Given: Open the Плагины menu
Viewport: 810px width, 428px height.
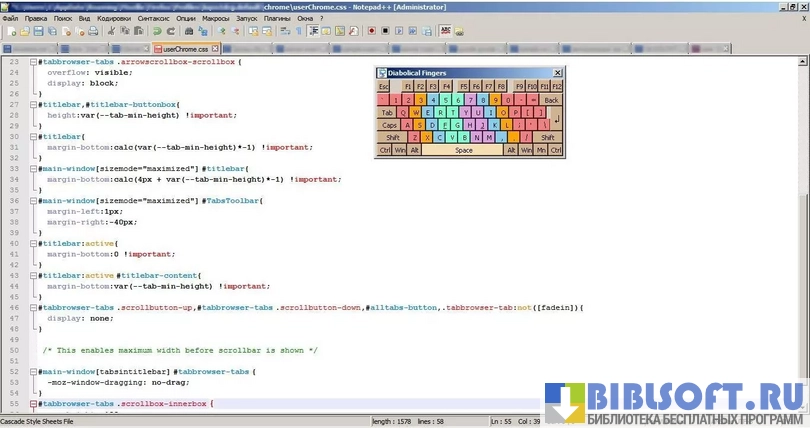Looking at the screenshot, I should (277, 18).
